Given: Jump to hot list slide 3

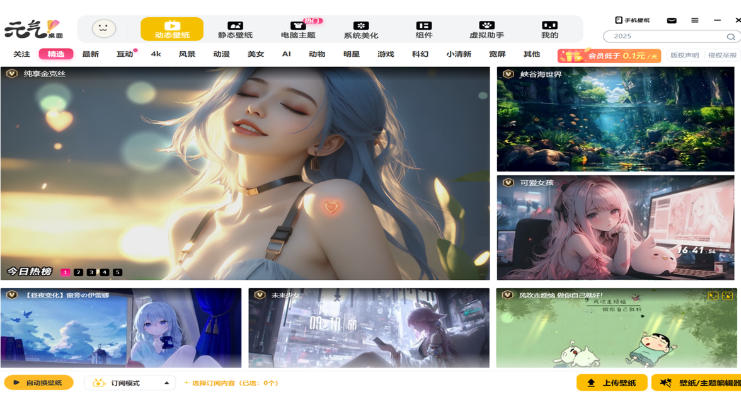Looking at the screenshot, I should pyautogui.click(x=92, y=272).
